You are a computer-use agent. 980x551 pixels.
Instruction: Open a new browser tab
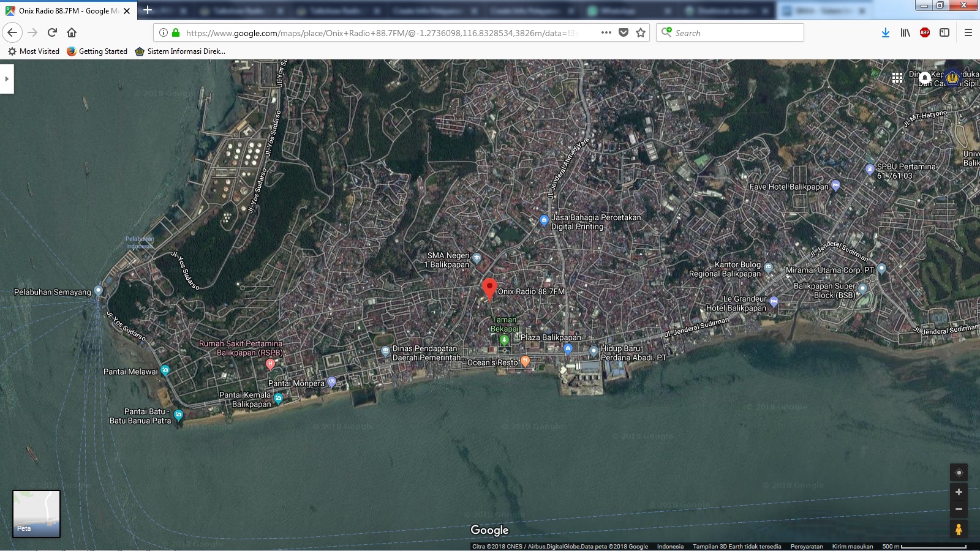[x=148, y=10]
